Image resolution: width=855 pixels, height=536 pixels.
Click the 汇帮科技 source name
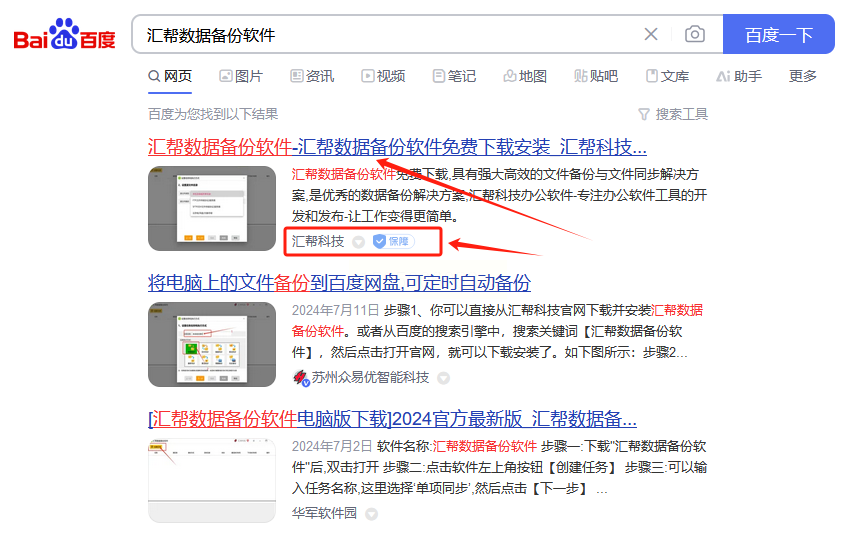pyautogui.click(x=318, y=242)
